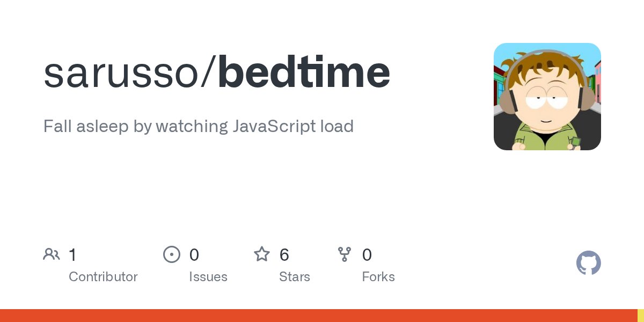
Task: Click the small yellow language bar segment
Action: point(641,316)
